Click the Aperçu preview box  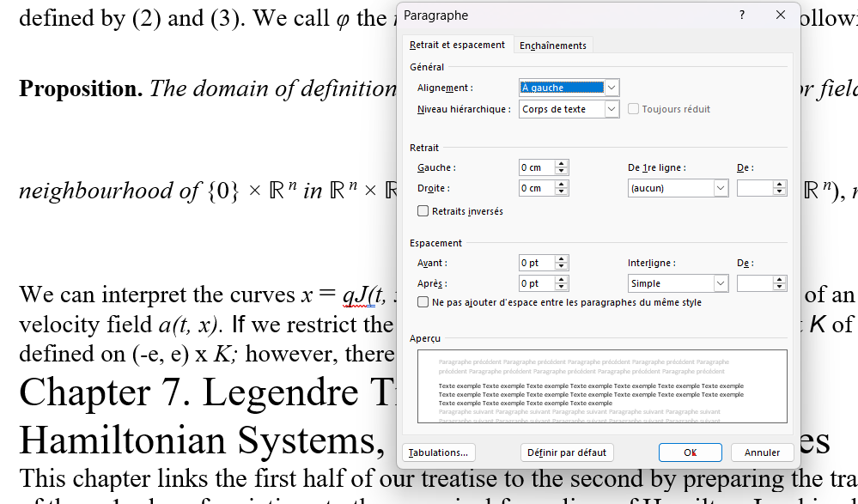pyautogui.click(x=602, y=386)
